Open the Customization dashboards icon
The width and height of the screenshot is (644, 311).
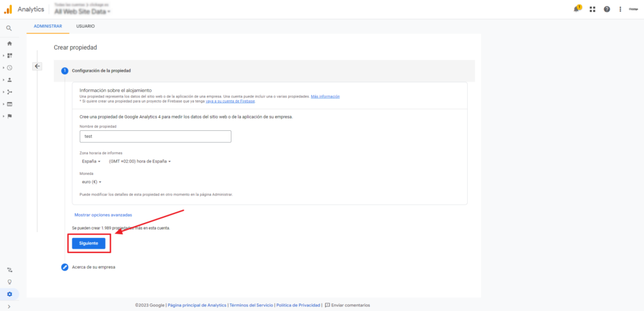[10, 55]
